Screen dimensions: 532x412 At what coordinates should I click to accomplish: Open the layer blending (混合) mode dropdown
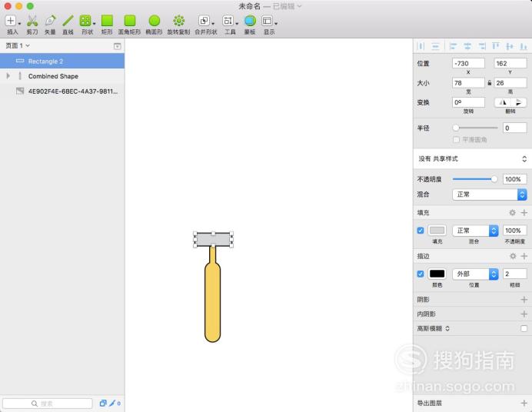tap(490, 194)
